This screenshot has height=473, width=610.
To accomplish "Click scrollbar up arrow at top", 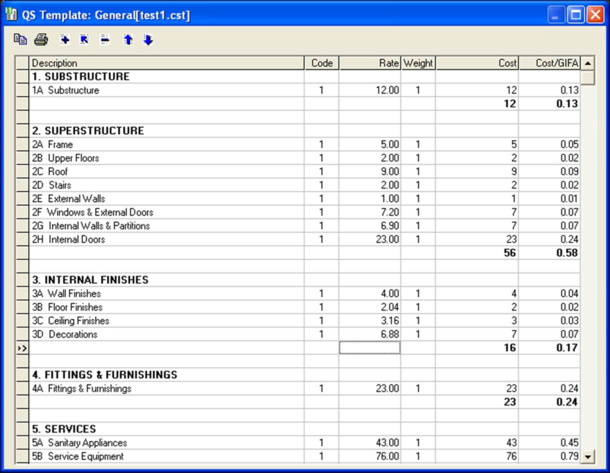I will point(588,63).
